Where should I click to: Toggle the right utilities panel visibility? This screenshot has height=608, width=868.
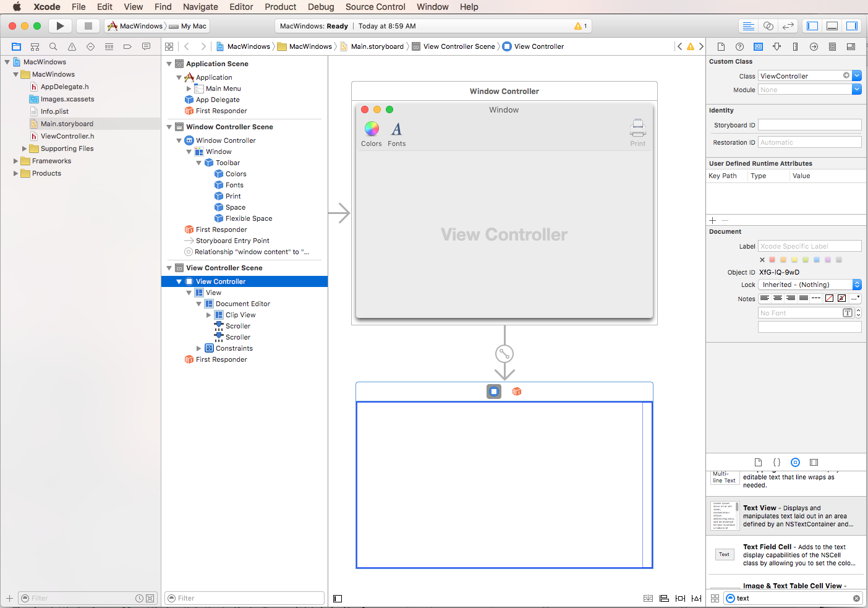click(x=852, y=25)
